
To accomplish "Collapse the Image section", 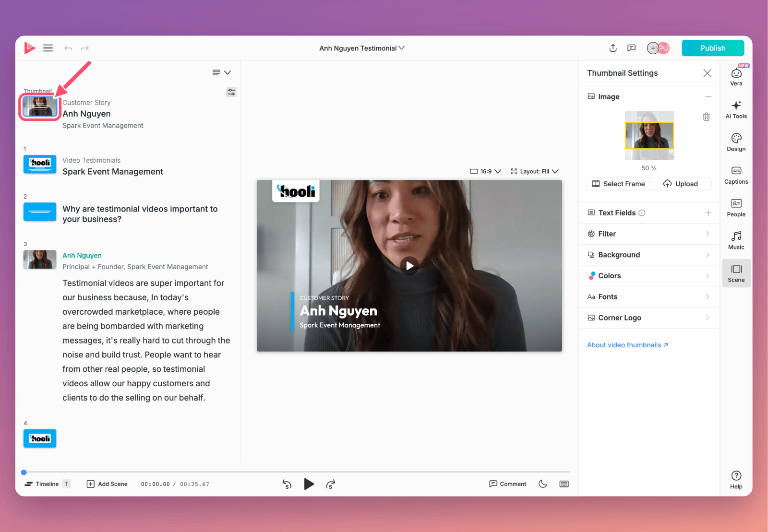I will coord(708,97).
